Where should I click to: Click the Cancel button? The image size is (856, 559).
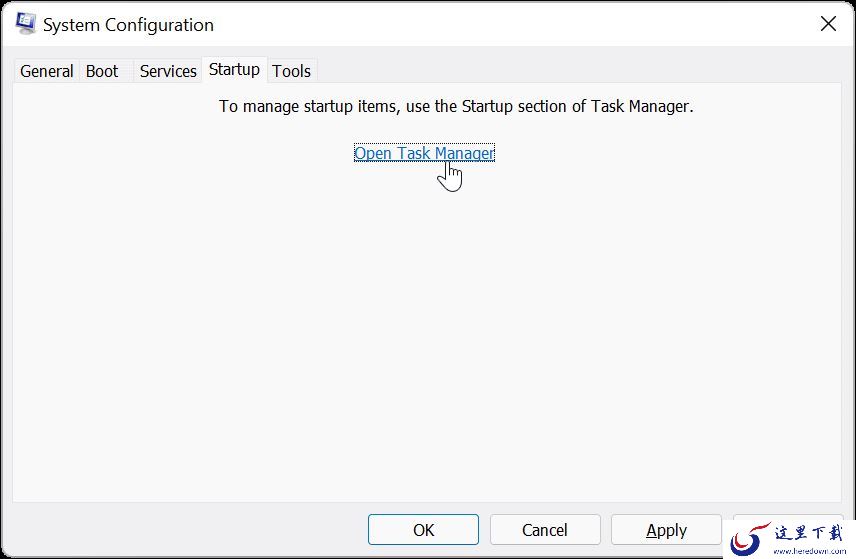coord(545,530)
